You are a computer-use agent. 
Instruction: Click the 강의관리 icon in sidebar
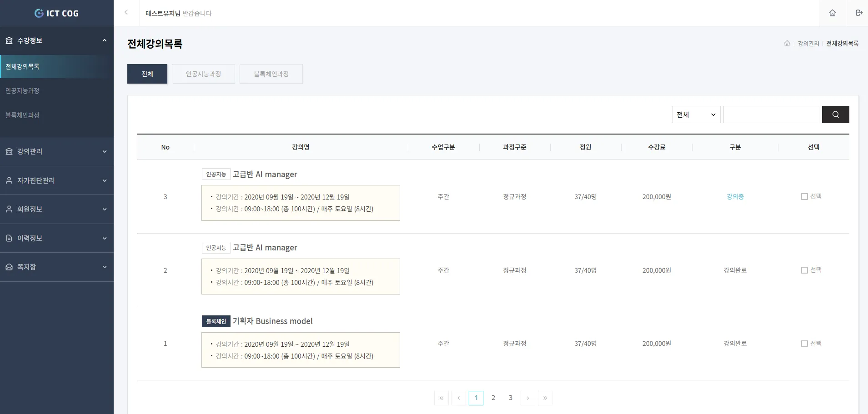click(x=9, y=151)
